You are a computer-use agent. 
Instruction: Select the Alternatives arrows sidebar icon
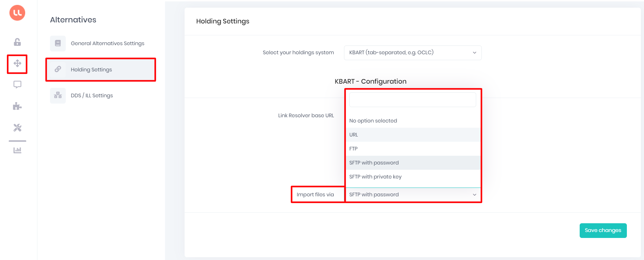pos(17,63)
